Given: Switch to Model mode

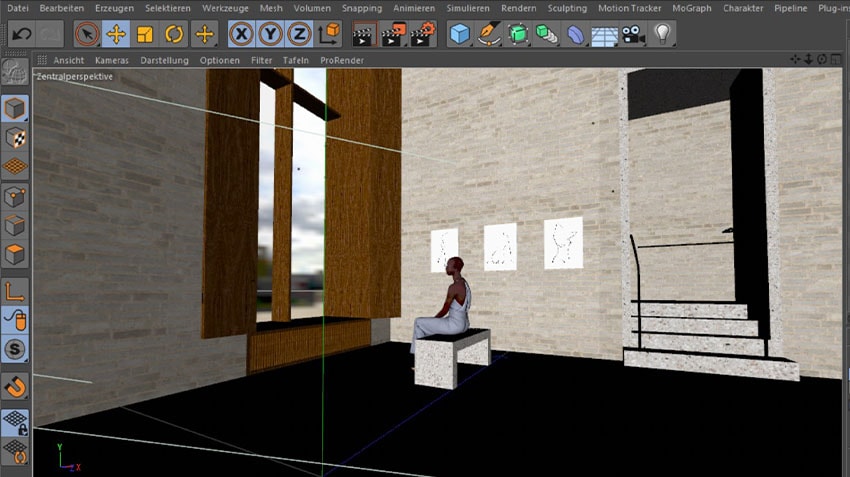Looking at the screenshot, I should tap(15, 108).
